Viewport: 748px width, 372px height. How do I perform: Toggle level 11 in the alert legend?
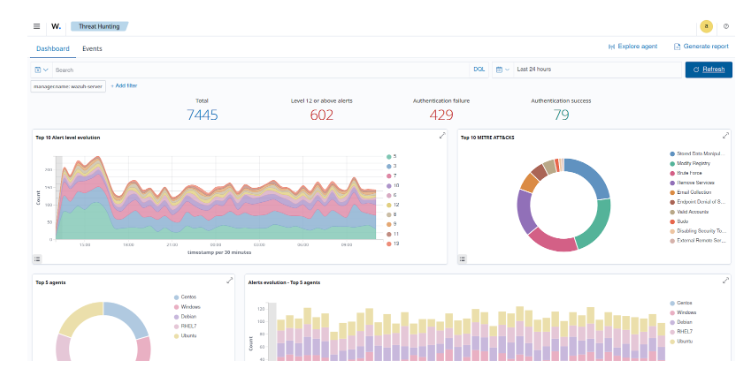(393, 234)
